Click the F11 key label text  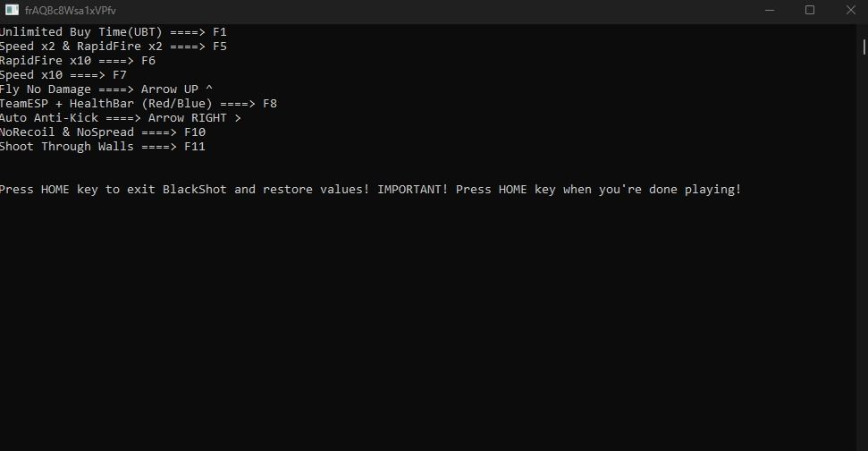click(194, 147)
